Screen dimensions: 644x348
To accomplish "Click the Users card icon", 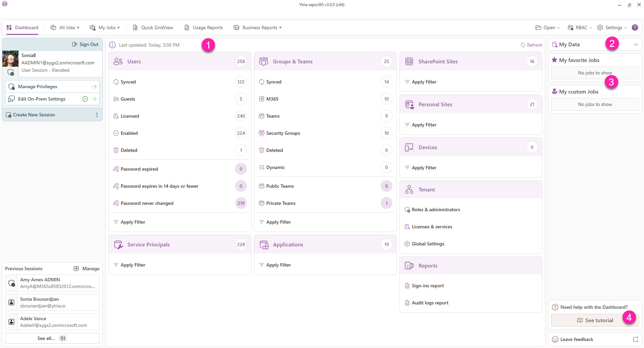I will (x=118, y=61).
